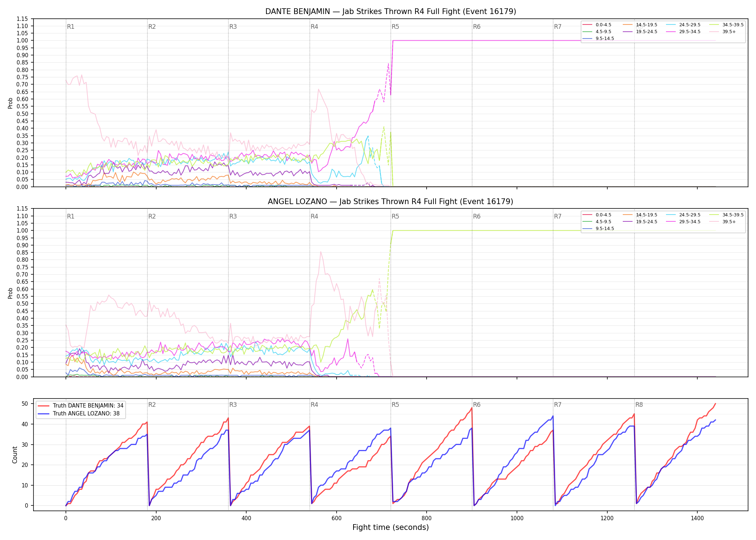
Task: Click the 19.5-24.5 legend entry in the Dante Benjamin chart
Action: (640, 32)
